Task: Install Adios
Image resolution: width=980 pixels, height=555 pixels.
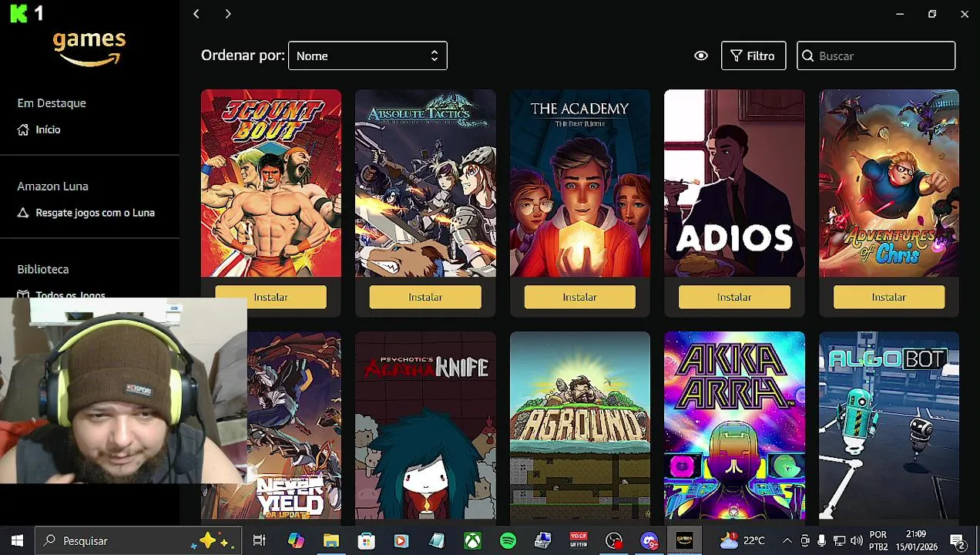Action: [734, 297]
